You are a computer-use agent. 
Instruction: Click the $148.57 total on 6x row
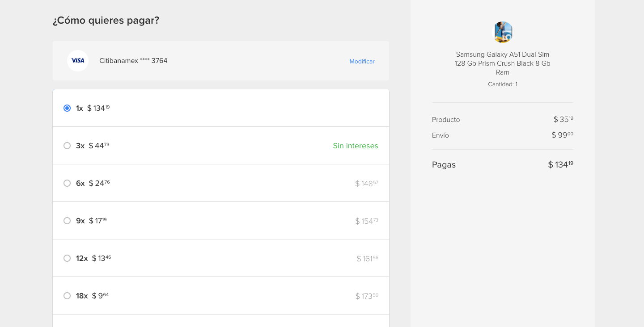[x=367, y=183]
